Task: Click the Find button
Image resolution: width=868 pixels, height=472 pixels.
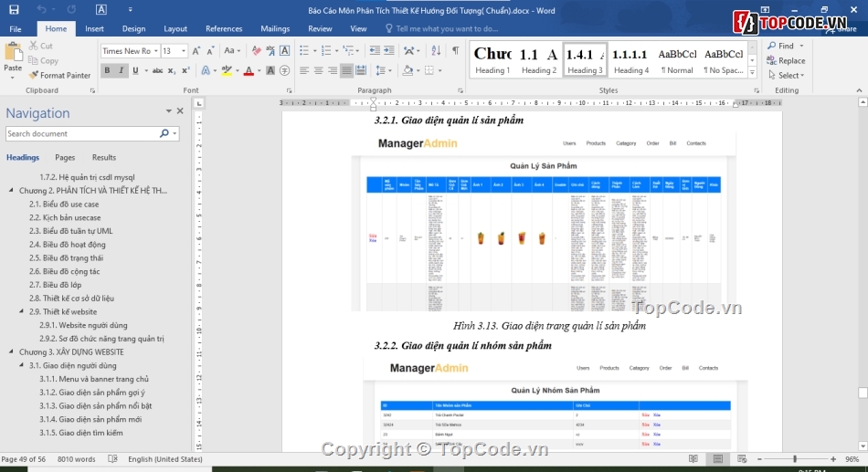Action: pos(780,46)
